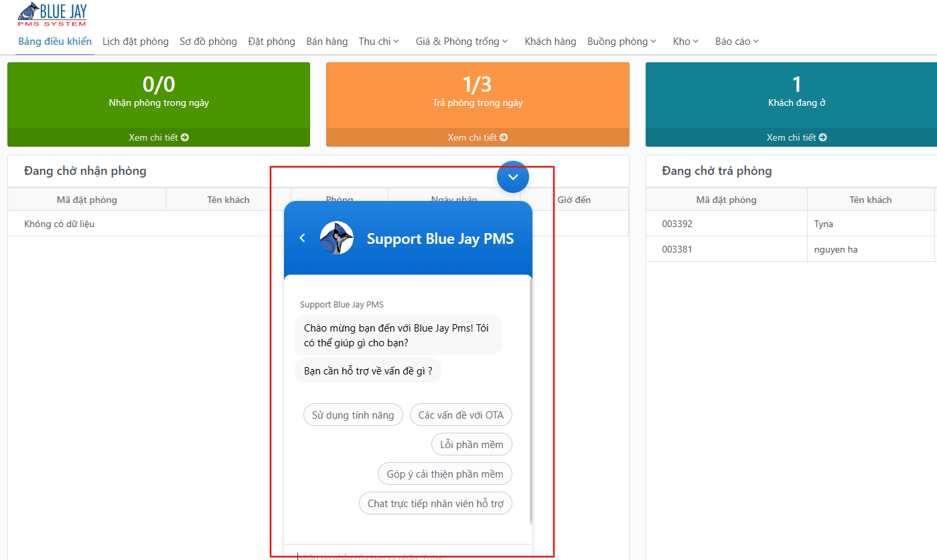Open the Khách hàng section
Screen dimensions: 937x560
click(551, 42)
